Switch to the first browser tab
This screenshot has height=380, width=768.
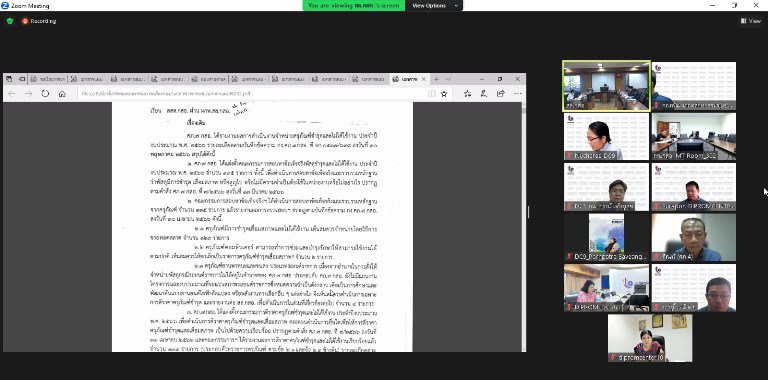(48, 79)
